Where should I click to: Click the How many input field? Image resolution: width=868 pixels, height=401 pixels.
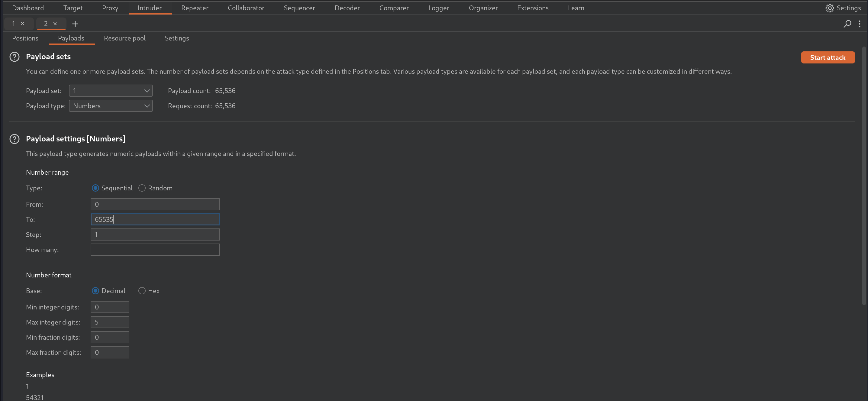(155, 250)
